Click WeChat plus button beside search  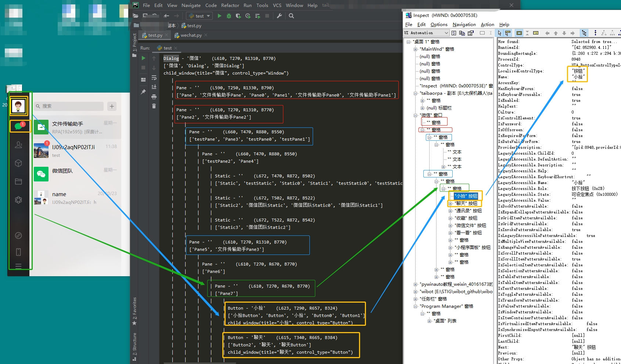[x=112, y=106]
